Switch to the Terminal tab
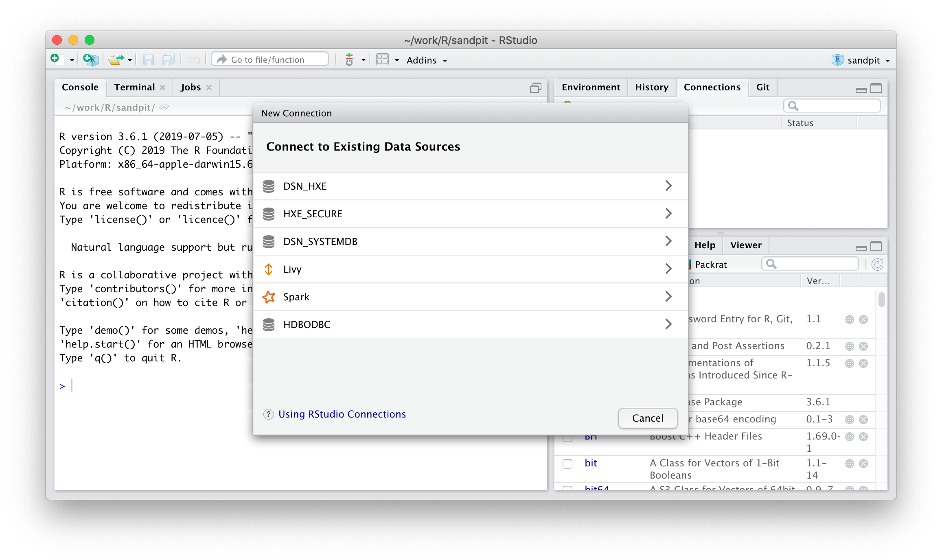This screenshot has width=942, height=560. point(134,87)
